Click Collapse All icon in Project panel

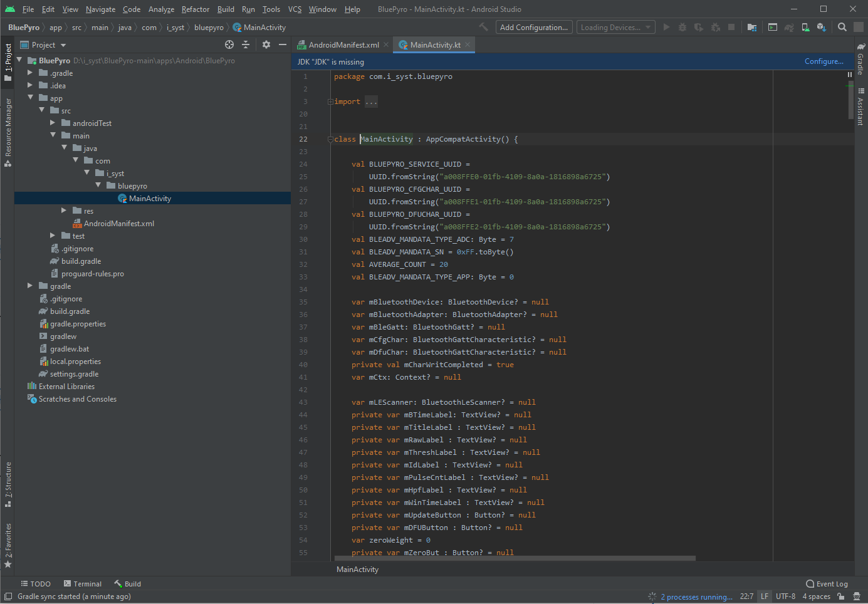246,44
